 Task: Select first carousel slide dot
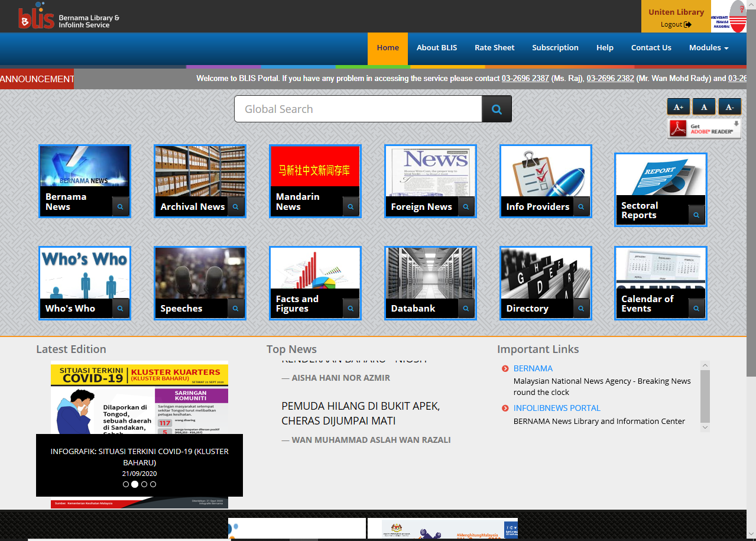(x=126, y=484)
